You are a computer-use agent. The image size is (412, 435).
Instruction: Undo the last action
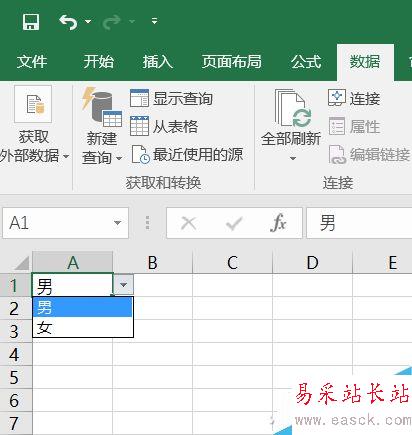(68, 22)
